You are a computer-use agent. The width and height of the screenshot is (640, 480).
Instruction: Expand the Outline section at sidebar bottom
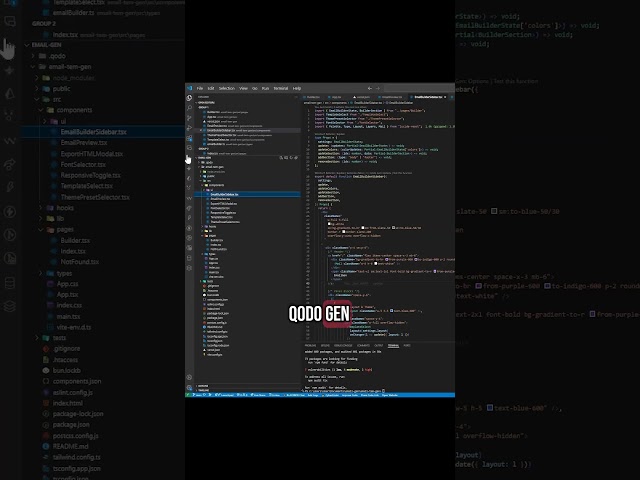[x=247, y=386]
